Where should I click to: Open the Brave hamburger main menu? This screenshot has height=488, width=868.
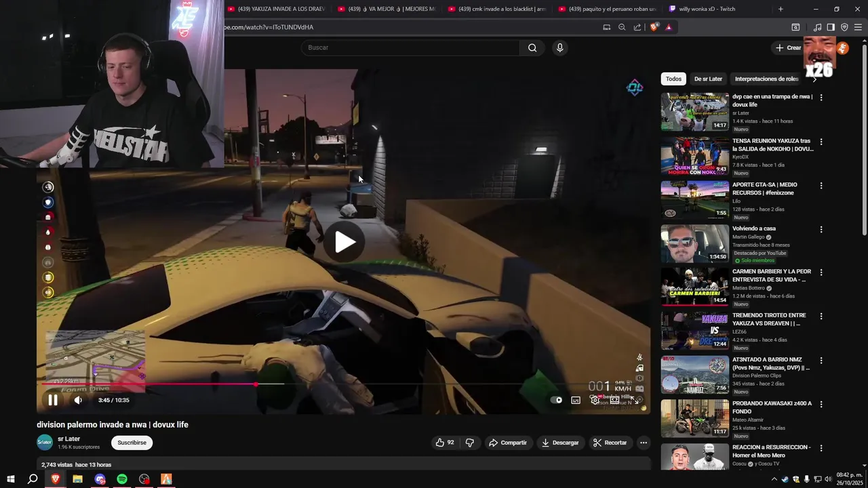click(858, 27)
